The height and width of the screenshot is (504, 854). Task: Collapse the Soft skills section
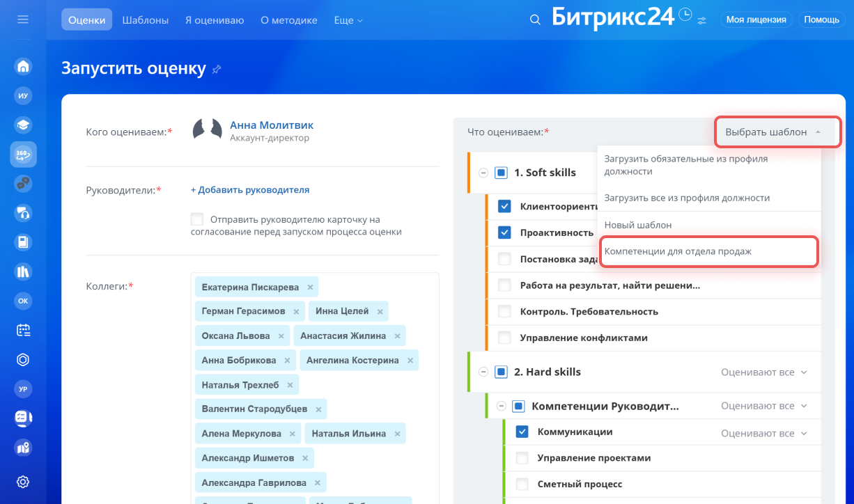click(483, 173)
